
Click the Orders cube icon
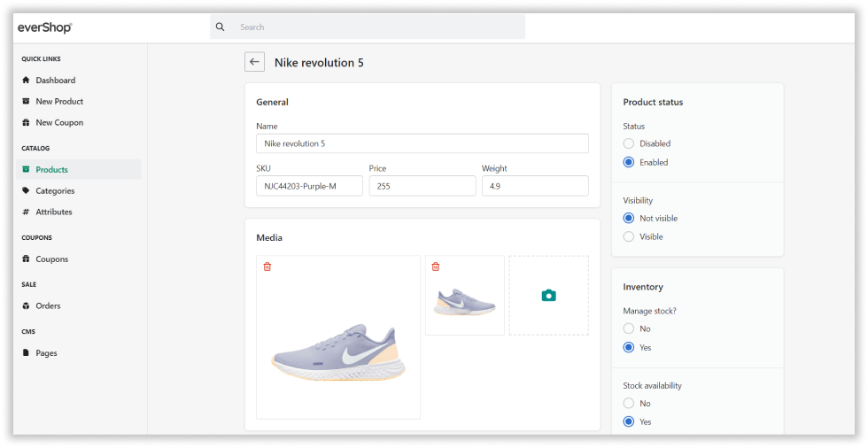26,305
